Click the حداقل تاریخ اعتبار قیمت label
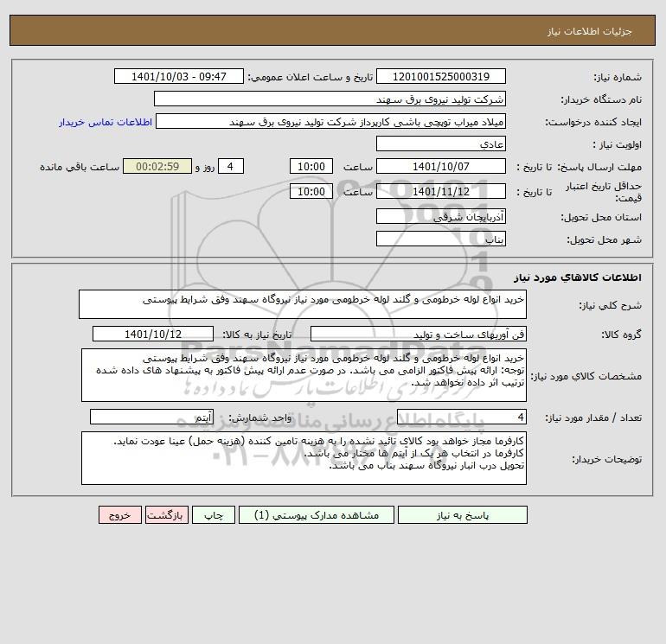666x644 pixels. pos(604,192)
